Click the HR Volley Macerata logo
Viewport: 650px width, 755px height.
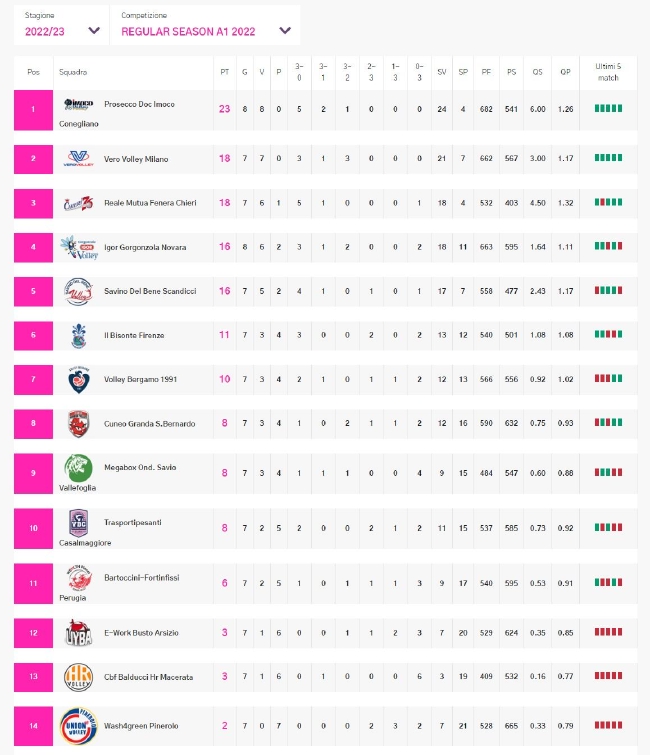[78, 677]
